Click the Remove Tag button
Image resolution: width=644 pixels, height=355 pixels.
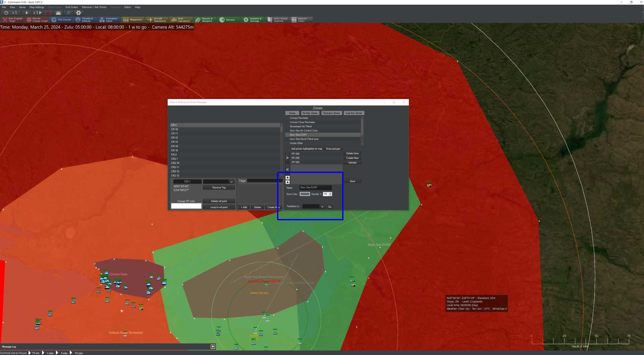[x=219, y=188]
